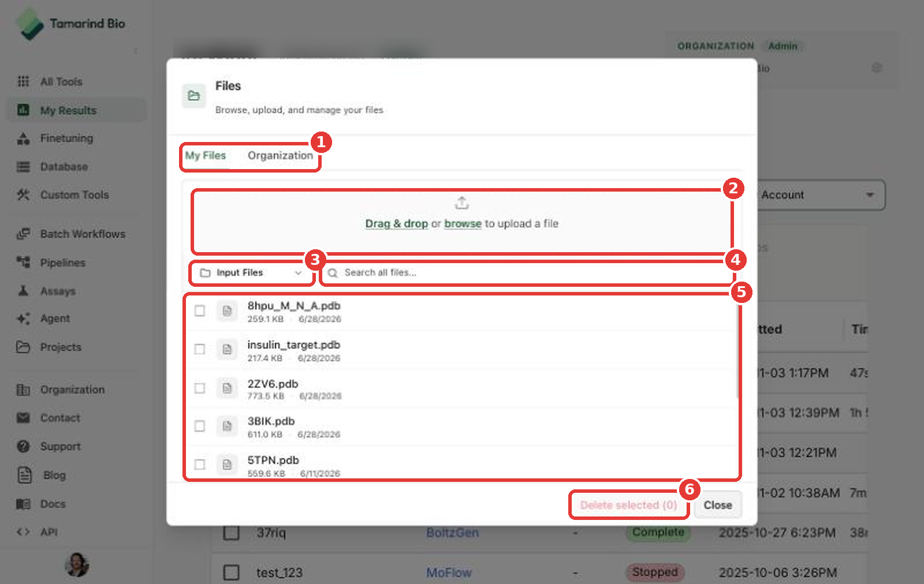Image resolution: width=924 pixels, height=584 pixels.
Task: Open Finetuning shapes icon in sidebar
Action: pyautogui.click(x=23, y=138)
